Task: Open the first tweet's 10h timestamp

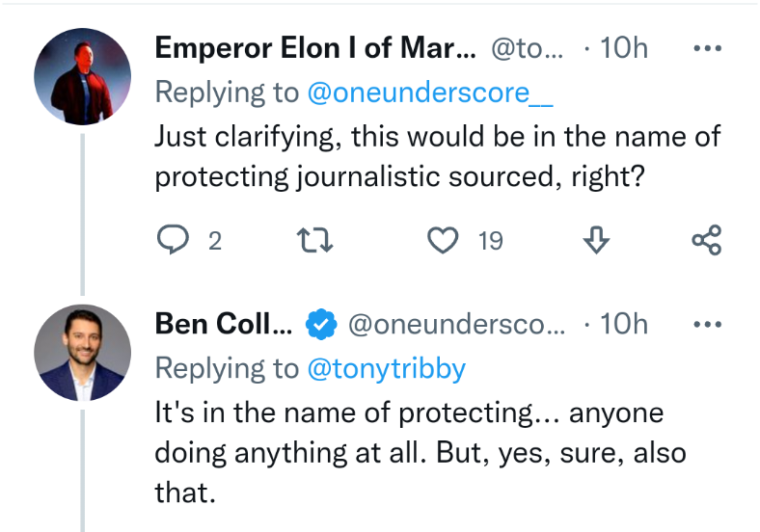Action: 624,48
